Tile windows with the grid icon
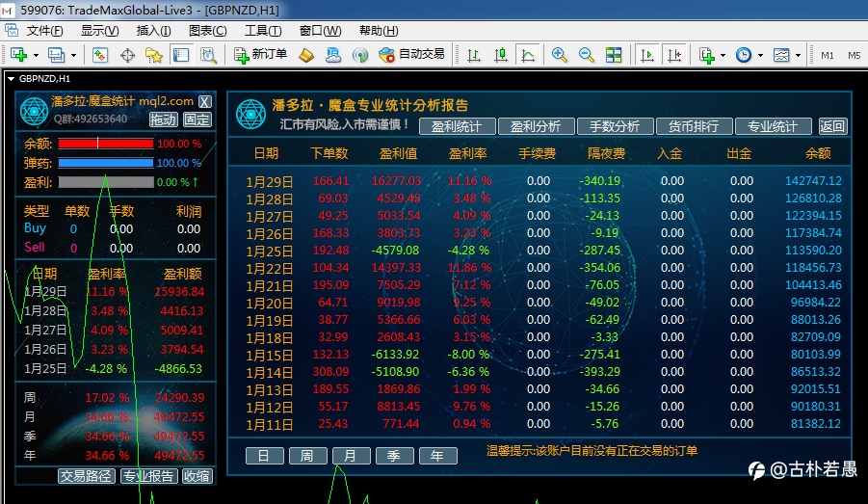Image resolution: width=868 pixels, height=504 pixels. tap(614, 55)
